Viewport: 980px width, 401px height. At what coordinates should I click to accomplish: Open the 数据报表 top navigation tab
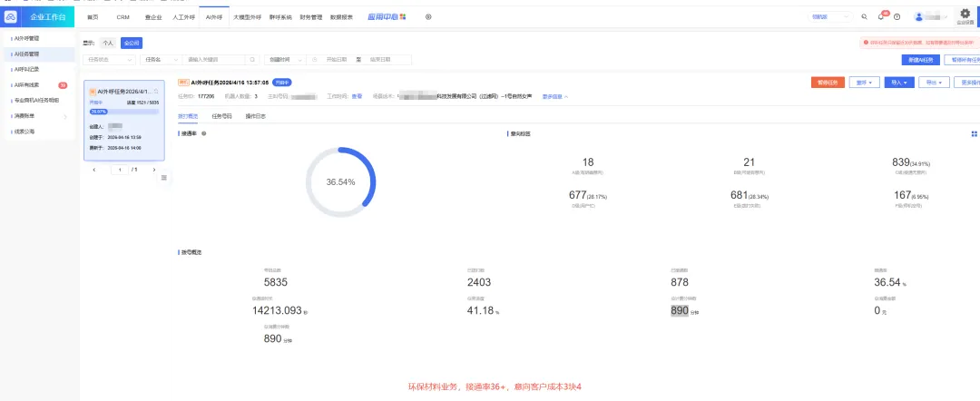[341, 17]
